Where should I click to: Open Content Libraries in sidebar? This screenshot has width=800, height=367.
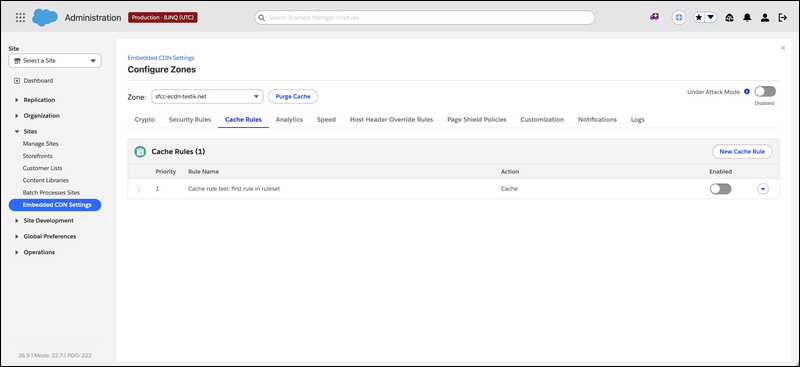pos(45,180)
